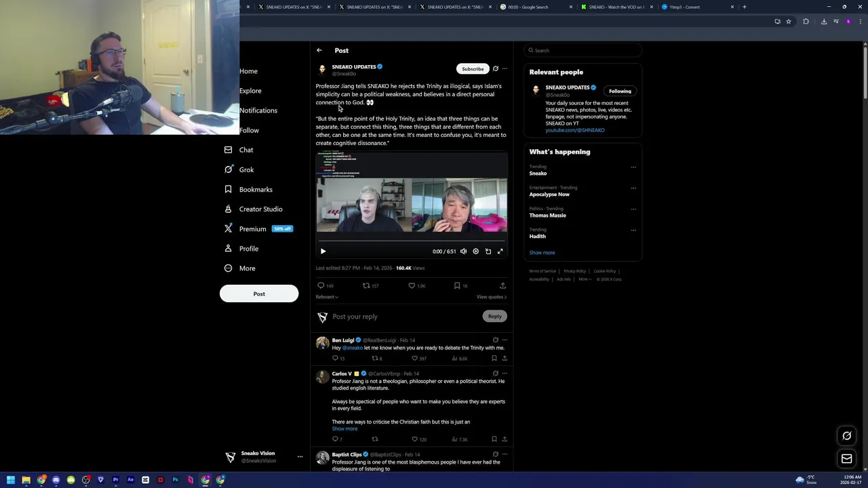Open three-dot menu on Ben Luigi's reply
The image size is (868, 488).
[x=505, y=340]
